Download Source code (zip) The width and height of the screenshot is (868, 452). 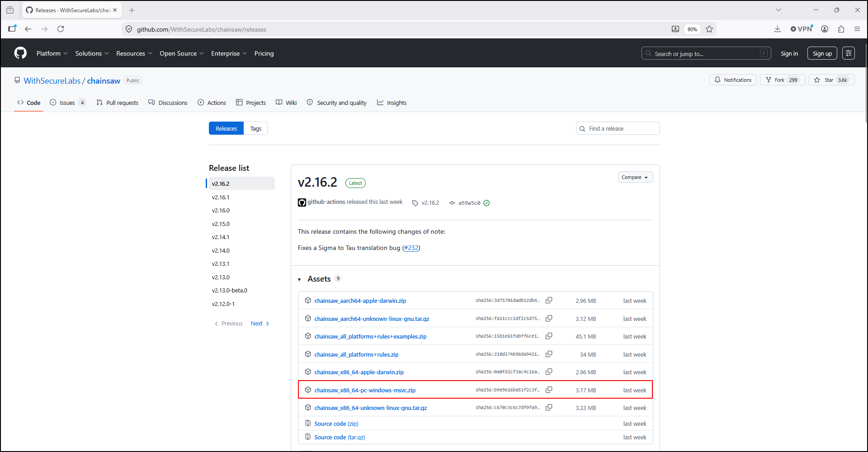[336, 424]
